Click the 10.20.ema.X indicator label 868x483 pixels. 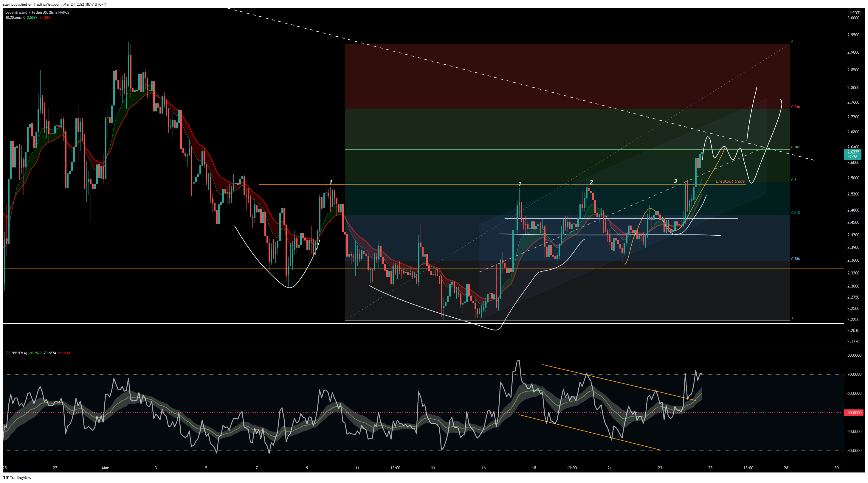15,18
